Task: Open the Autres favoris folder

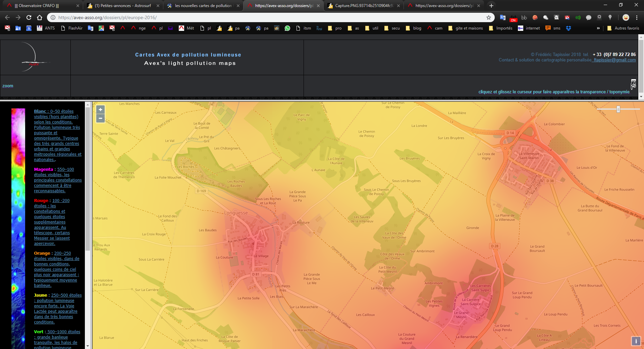Action: point(623,28)
